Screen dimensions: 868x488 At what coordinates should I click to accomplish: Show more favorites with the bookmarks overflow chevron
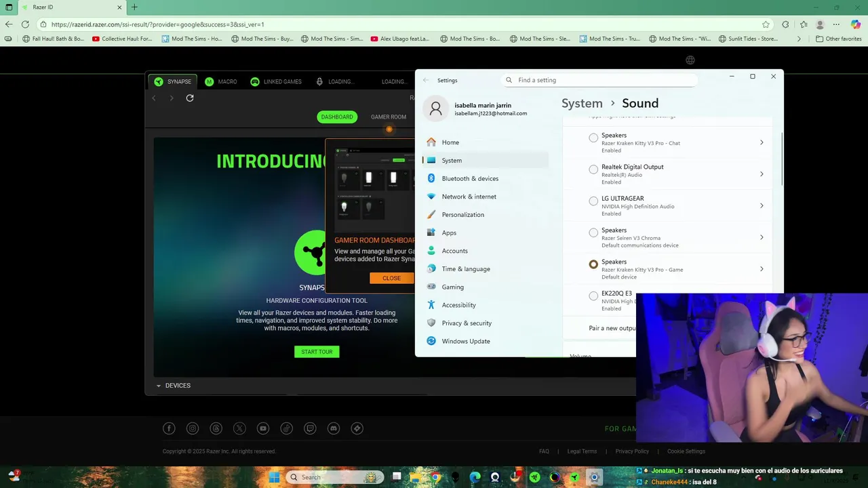click(799, 39)
